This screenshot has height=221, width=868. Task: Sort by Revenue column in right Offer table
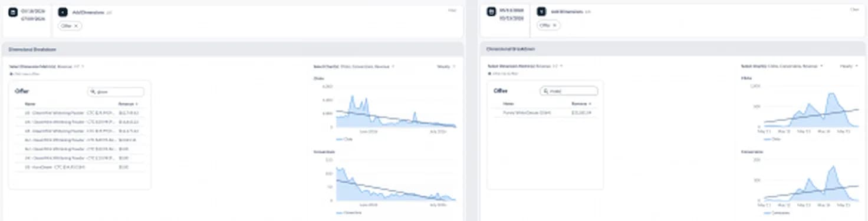point(581,103)
